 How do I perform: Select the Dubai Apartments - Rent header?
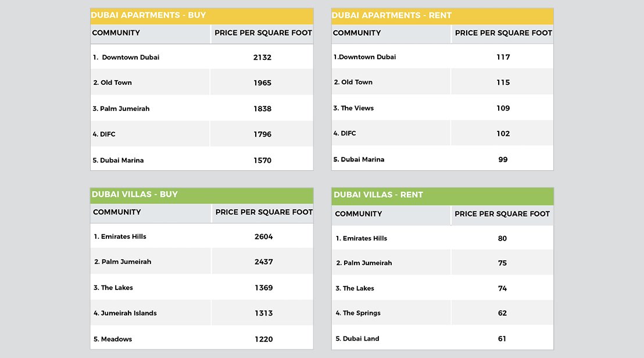click(442, 16)
